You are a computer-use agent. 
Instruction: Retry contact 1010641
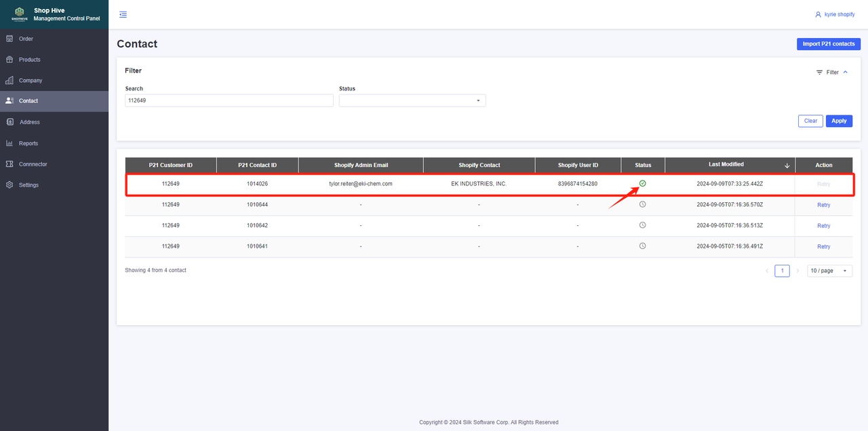(x=823, y=246)
